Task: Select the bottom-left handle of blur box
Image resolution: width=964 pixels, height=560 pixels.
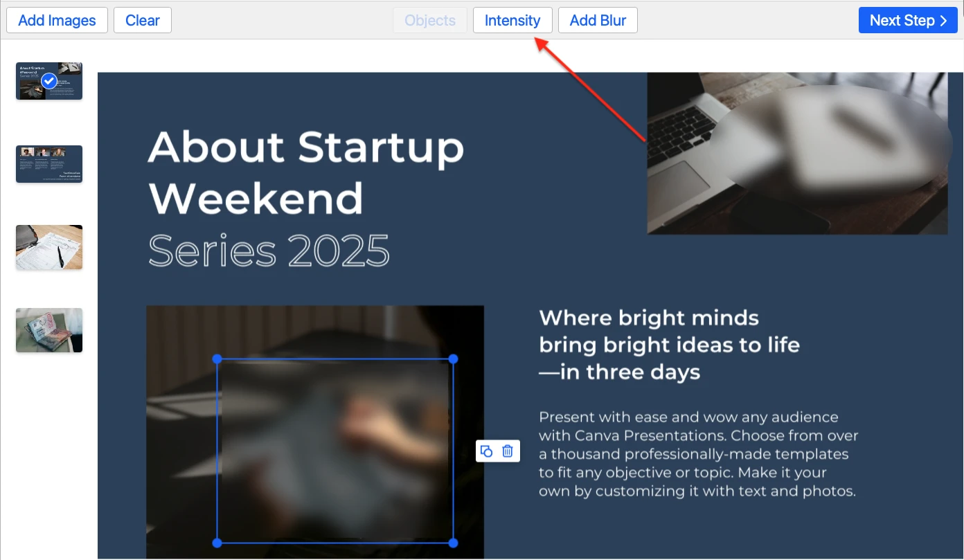Action: point(217,543)
